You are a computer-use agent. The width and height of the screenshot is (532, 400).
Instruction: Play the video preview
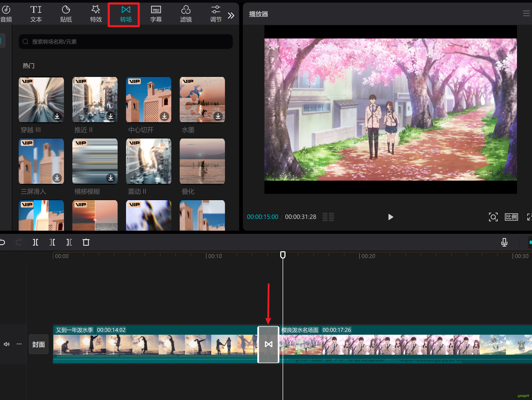[x=390, y=217]
